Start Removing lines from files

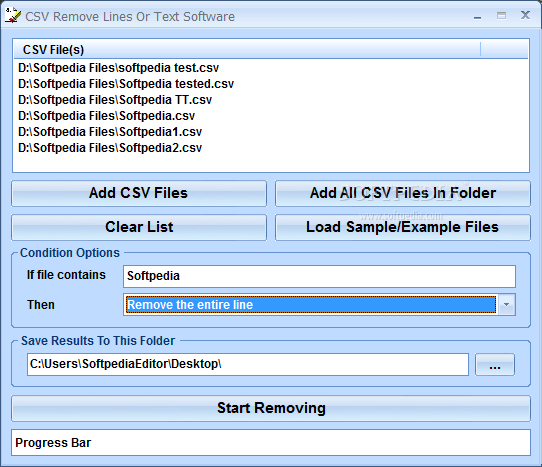point(271,408)
